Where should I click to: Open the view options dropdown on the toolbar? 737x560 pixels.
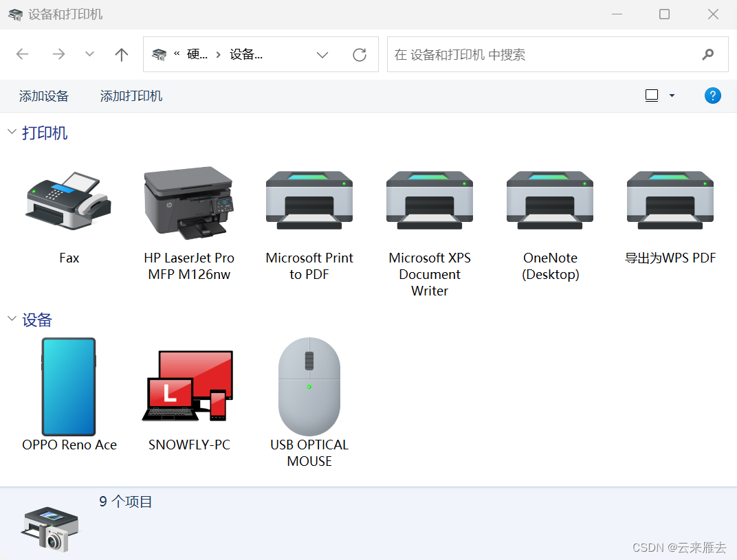coord(672,96)
